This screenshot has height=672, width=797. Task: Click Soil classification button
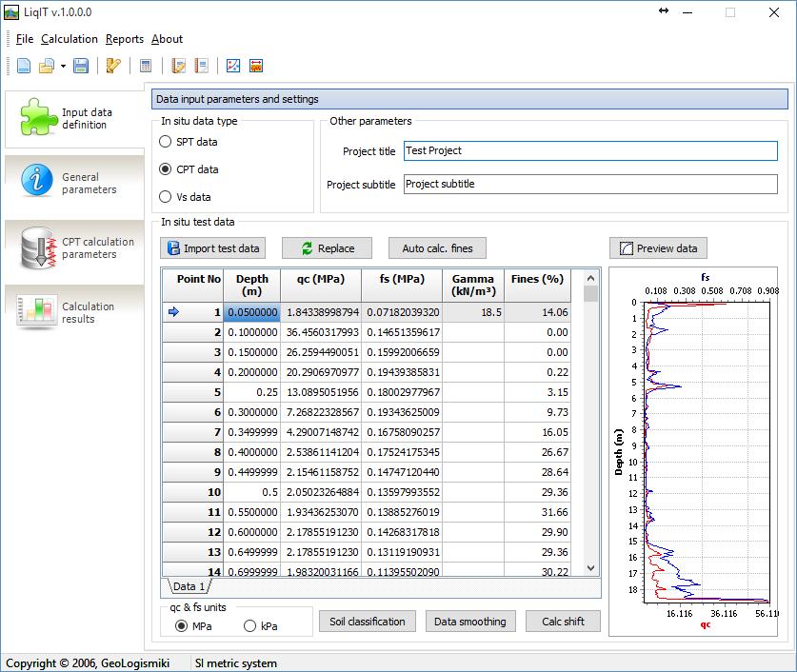tap(368, 622)
